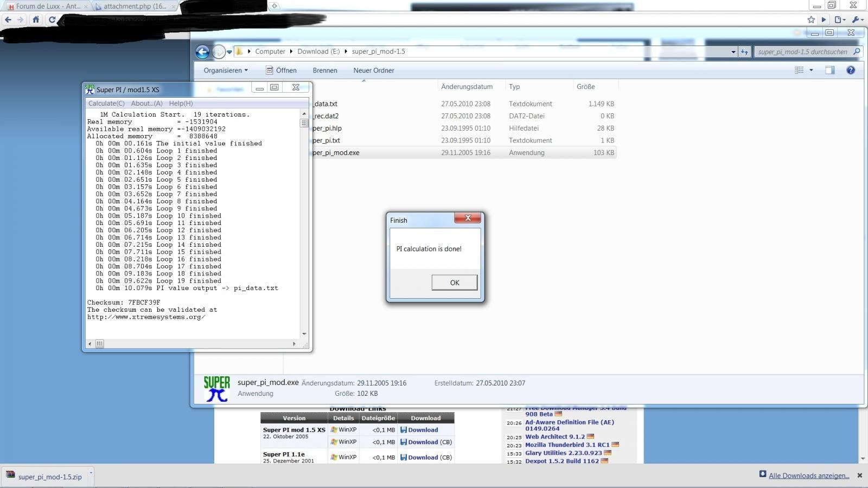Toggle the Explorer preview pane
This screenshot has width=868, height=488.
830,70
